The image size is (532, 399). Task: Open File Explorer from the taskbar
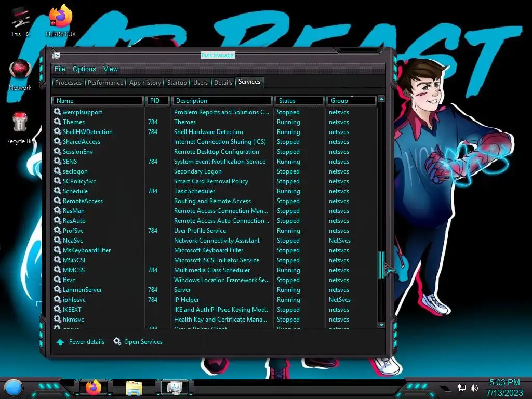pos(134,388)
